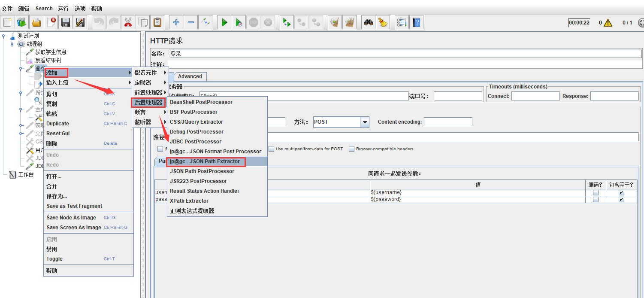
Task: Choose BeanShell PostProcessor
Action: [x=217, y=102]
